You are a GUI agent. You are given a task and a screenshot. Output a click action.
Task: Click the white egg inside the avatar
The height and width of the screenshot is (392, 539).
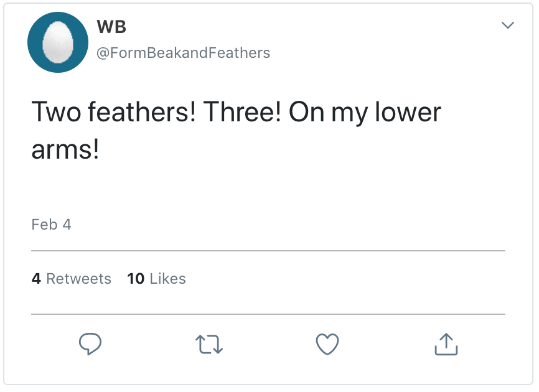click(57, 43)
